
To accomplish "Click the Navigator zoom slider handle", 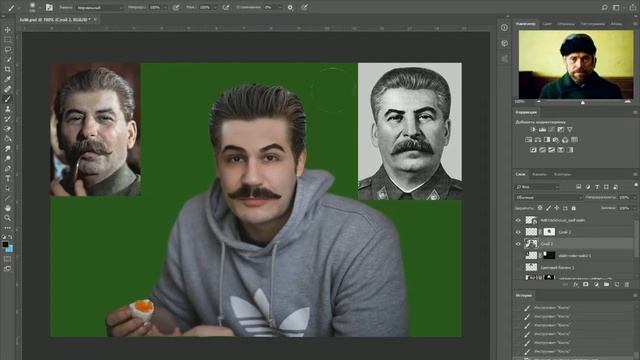I will [583, 102].
